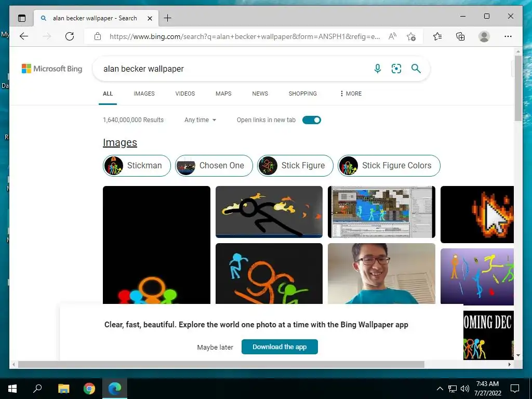Viewport: 532px width, 399px height.
Task: Open a new browser tab
Action: (168, 18)
